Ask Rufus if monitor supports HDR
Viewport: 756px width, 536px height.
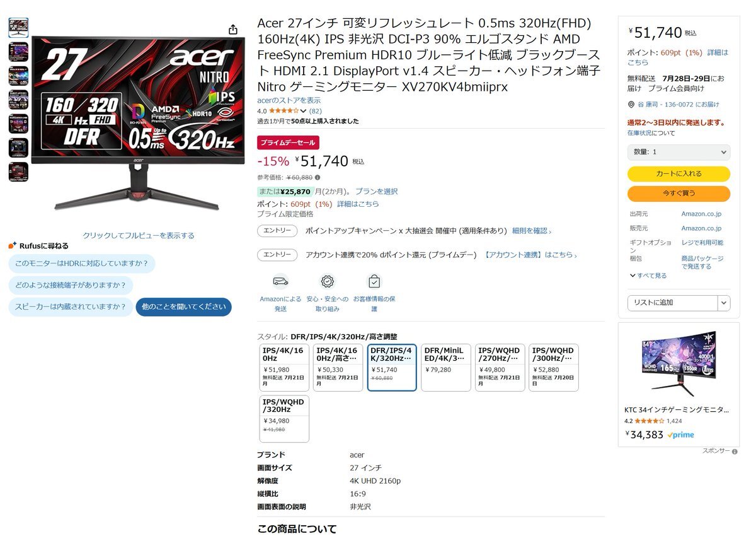(82, 264)
